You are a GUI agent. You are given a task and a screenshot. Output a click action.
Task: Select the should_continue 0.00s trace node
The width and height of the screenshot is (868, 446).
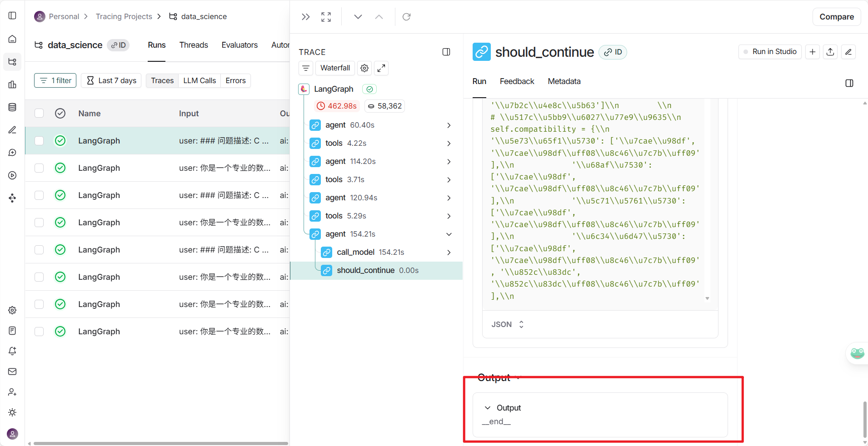[376, 271]
